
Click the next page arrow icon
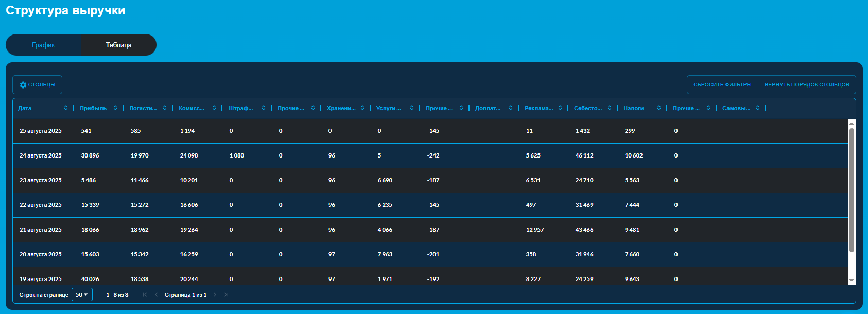click(215, 295)
